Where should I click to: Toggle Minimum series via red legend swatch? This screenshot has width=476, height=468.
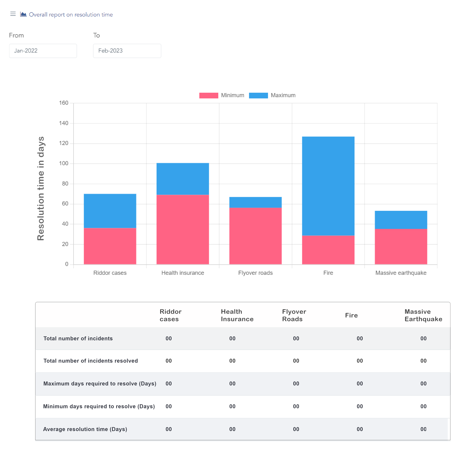[208, 95]
